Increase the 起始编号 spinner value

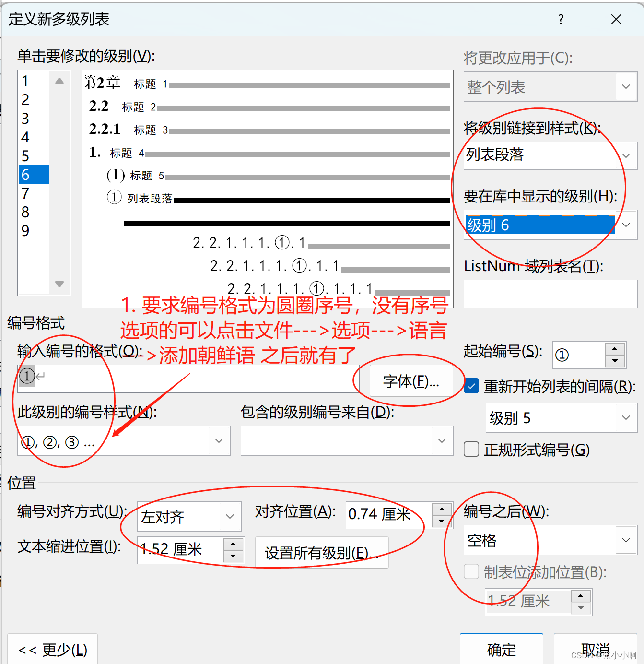coord(615,349)
